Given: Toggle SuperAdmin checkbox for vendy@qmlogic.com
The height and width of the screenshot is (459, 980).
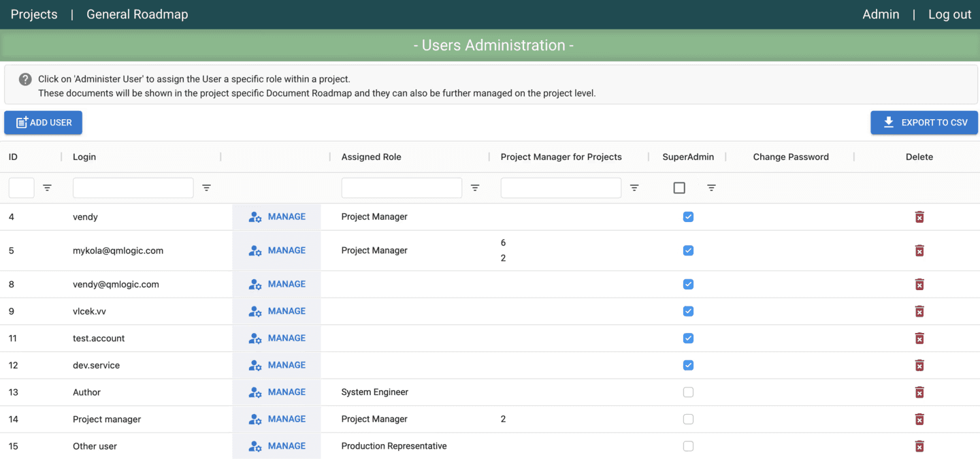Looking at the screenshot, I should point(688,284).
